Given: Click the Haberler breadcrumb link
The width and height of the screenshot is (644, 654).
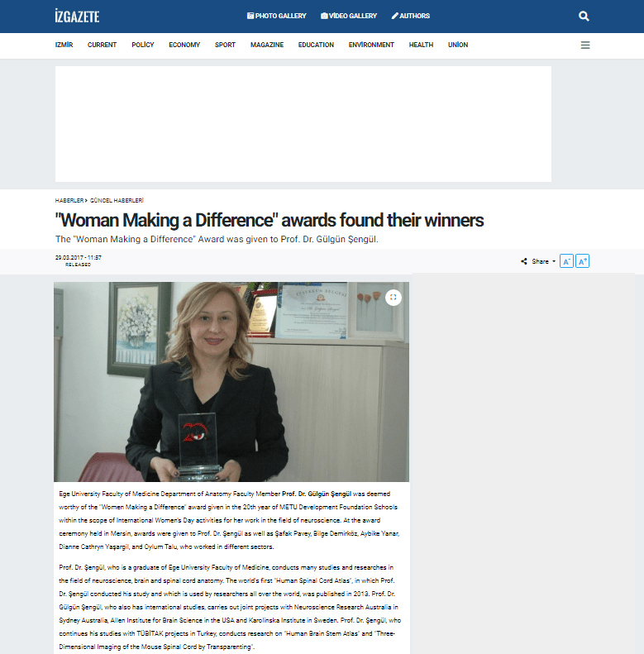Looking at the screenshot, I should pos(69,200).
